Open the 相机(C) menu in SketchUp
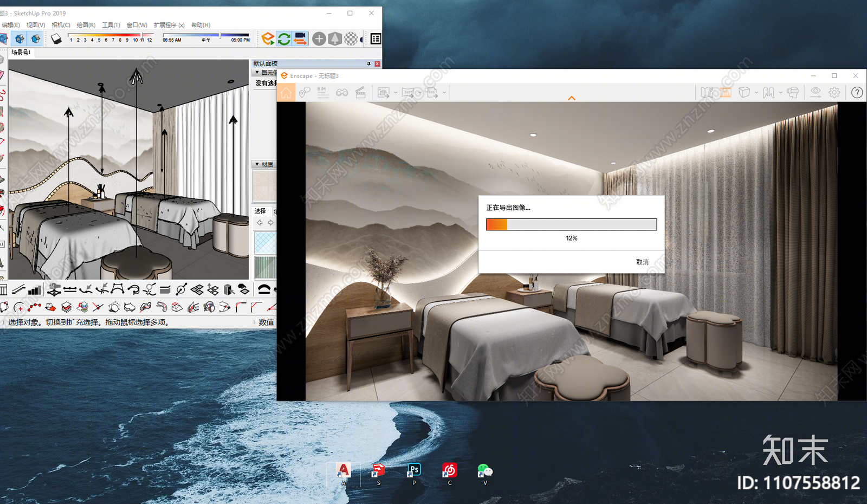867x504 pixels. pos(61,25)
